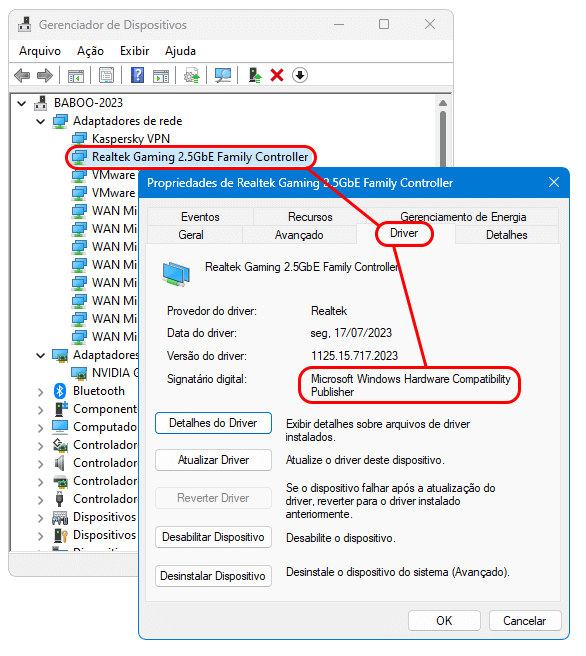
Task: Click the Atualizar Driver button
Action: pos(213,460)
